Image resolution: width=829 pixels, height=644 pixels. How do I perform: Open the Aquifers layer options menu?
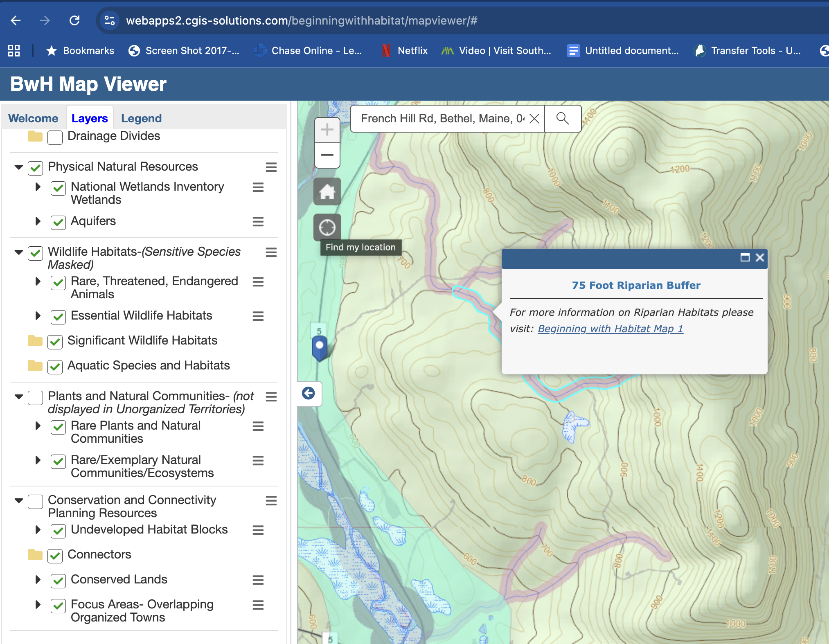258,221
